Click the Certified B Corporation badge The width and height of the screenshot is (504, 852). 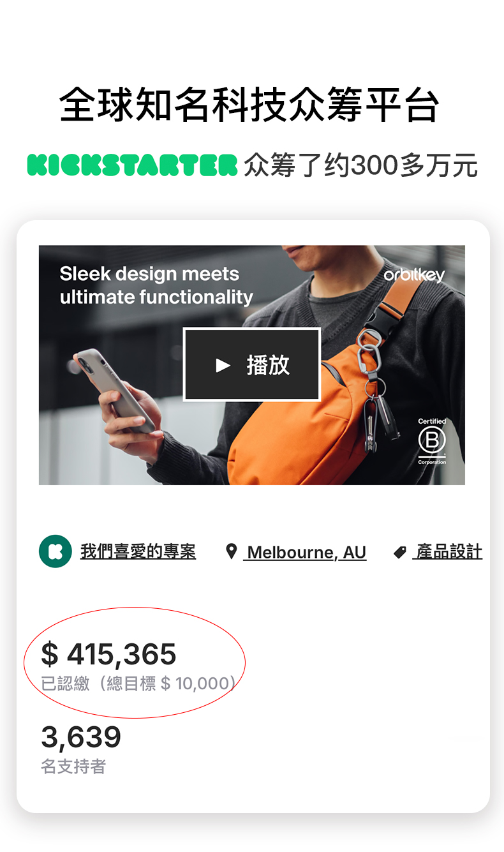(x=432, y=441)
